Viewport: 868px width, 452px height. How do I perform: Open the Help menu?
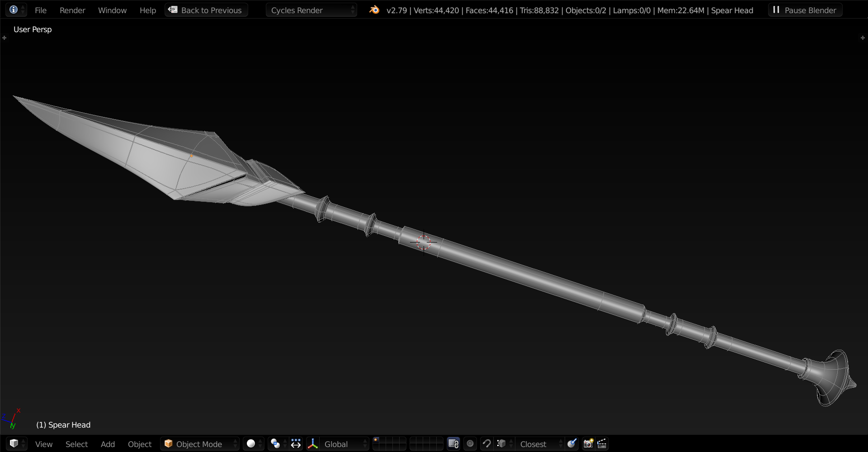(147, 10)
